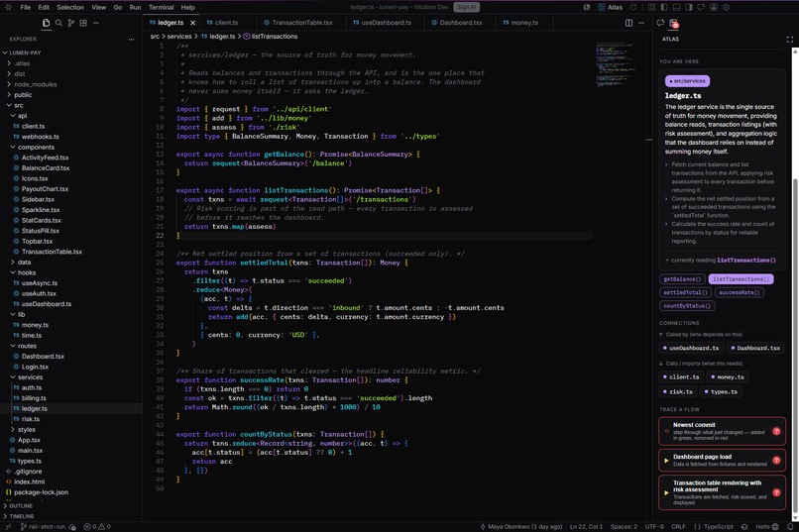Expand the styles folder

pos(71,430)
